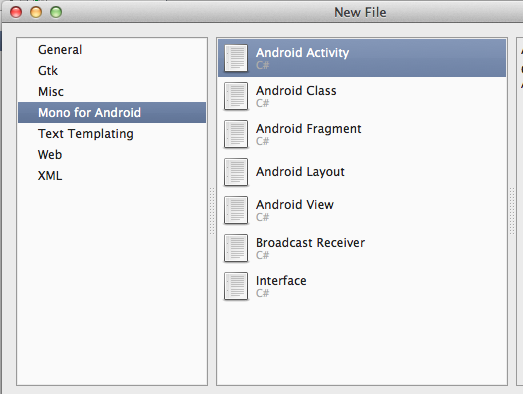The width and height of the screenshot is (523, 394).
Task: Click the Android Class file icon
Action: [236, 96]
